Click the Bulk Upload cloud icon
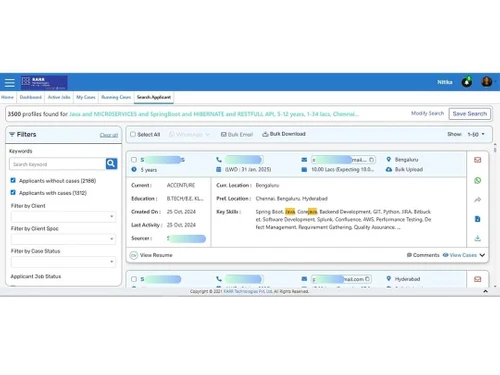This screenshot has width=500, height=375. click(389, 169)
